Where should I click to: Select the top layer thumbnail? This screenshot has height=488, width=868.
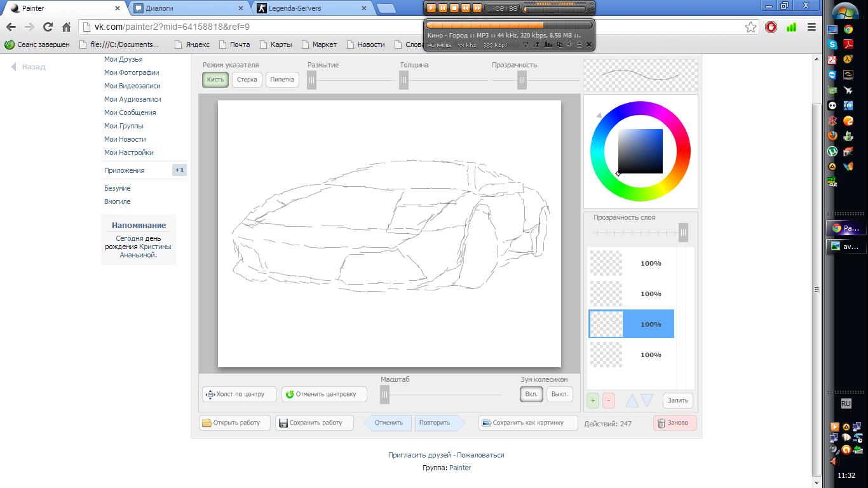click(606, 263)
